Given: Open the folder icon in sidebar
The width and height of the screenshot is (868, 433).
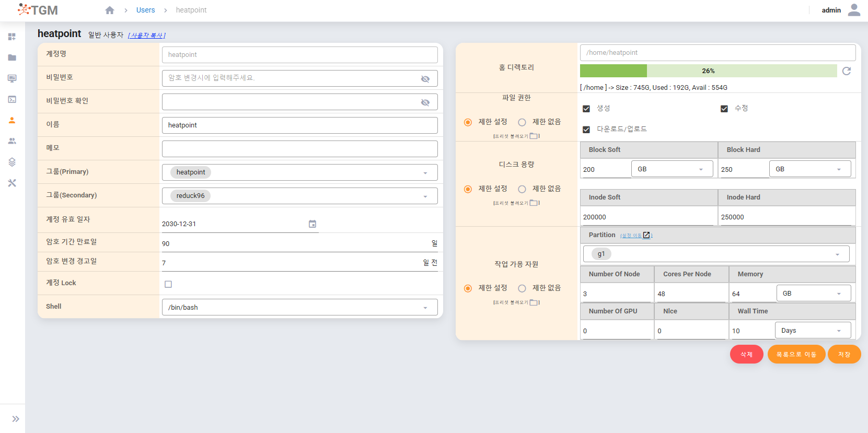Looking at the screenshot, I should click(12, 57).
